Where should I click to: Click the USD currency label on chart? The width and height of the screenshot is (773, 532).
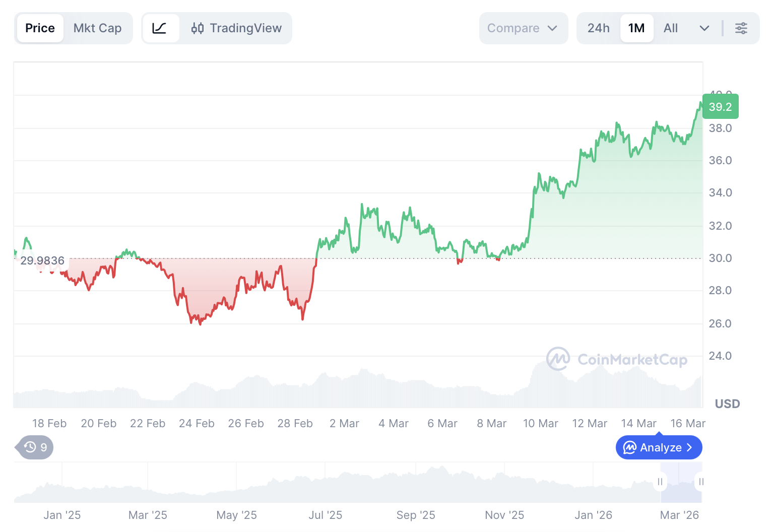click(x=727, y=404)
